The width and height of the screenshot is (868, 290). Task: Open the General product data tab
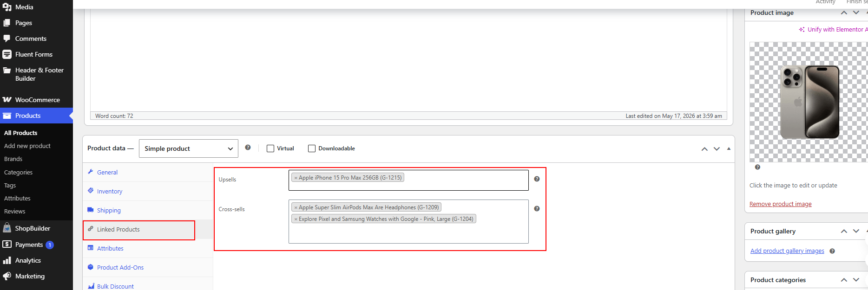(148, 172)
